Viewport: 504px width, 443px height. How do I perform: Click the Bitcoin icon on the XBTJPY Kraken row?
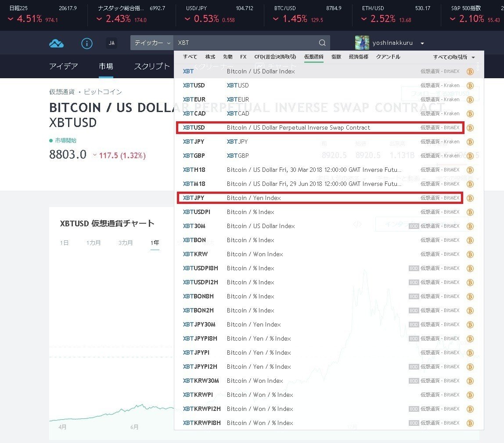[x=470, y=142]
